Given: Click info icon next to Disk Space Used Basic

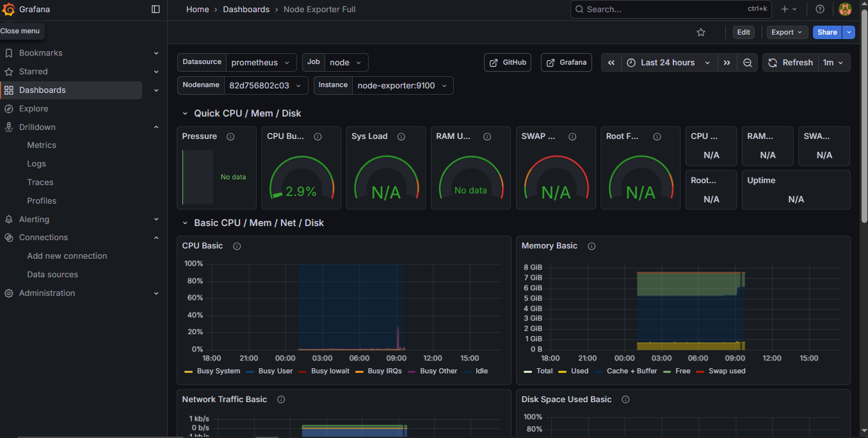Looking at the screenshot, I should 625,400.
